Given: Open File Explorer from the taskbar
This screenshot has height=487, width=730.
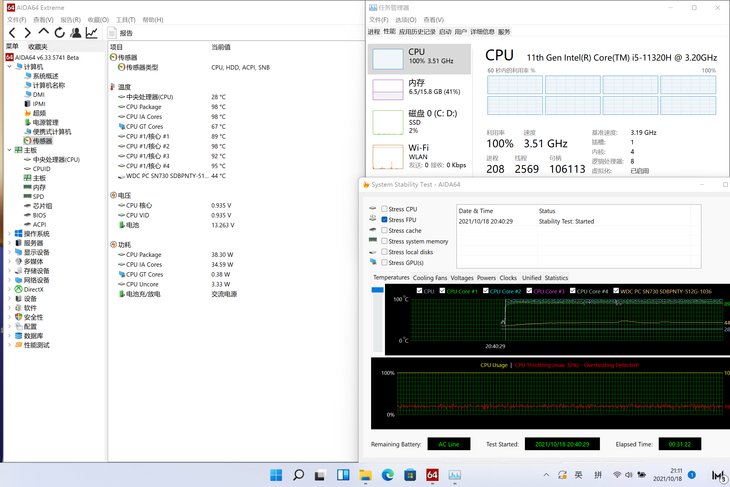Looking at the screenshot, I should coord(365,475).
